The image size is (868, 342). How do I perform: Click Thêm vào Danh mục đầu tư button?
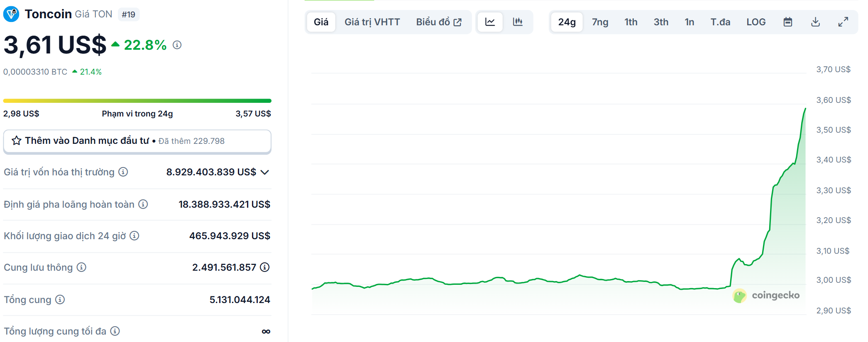tap(137, 141)
